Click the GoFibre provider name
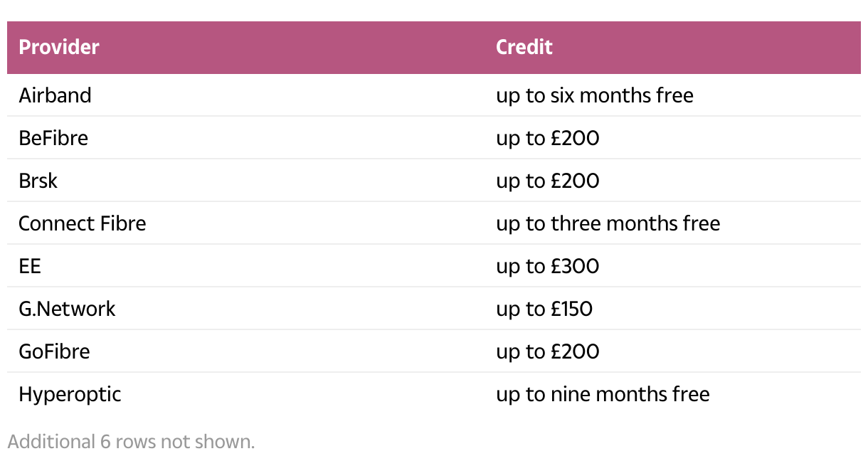This screenshot has height=461, width=868. coord(55,351)
